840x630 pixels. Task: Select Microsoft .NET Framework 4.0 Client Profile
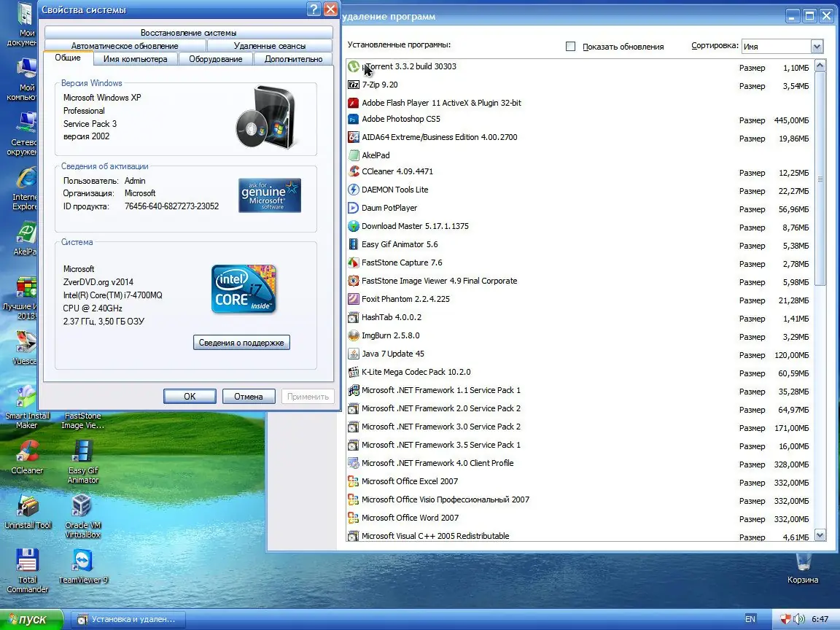point(579,463)
